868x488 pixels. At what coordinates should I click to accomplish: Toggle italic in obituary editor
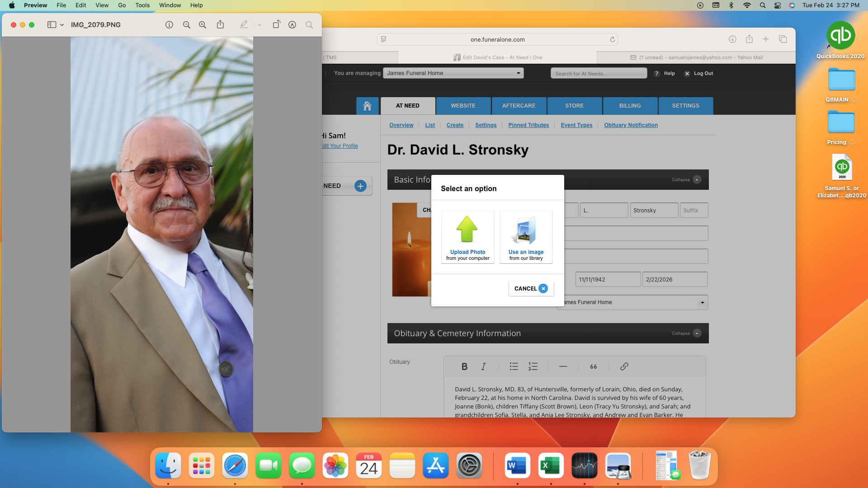coord(483,366)
